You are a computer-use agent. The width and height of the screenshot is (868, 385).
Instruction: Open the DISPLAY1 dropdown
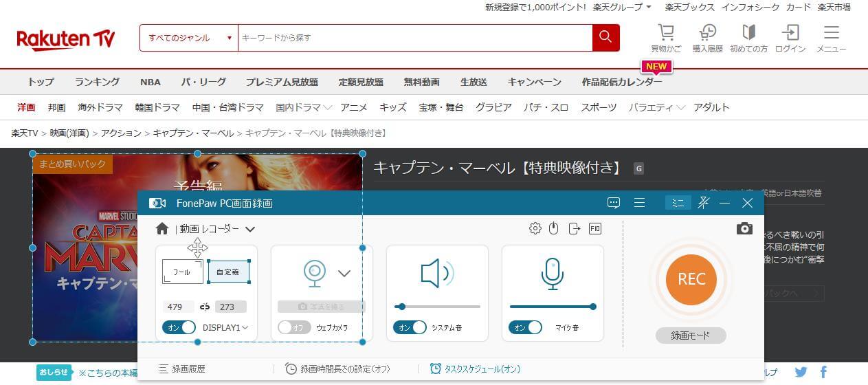coord(225,328)
